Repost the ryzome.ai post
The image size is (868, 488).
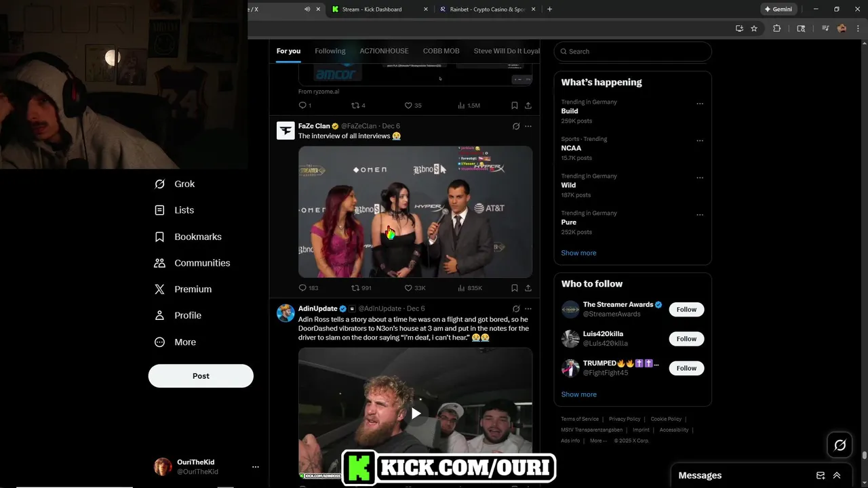358,105
